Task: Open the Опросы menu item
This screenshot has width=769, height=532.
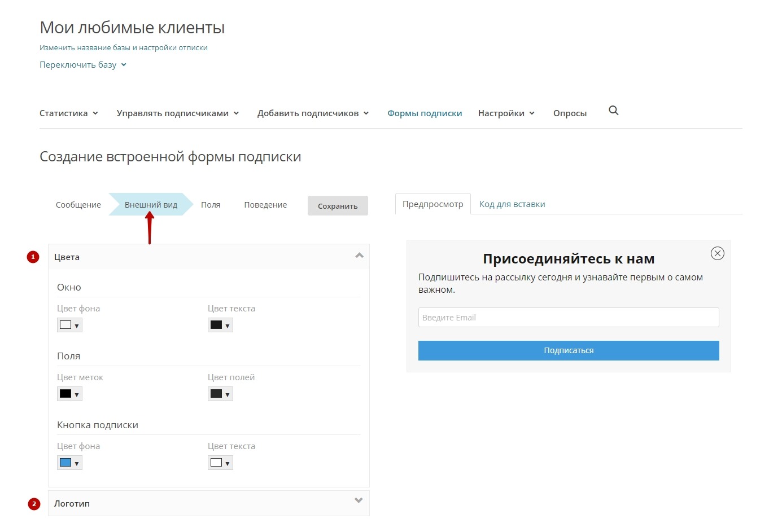Action: tap(570, 113)
